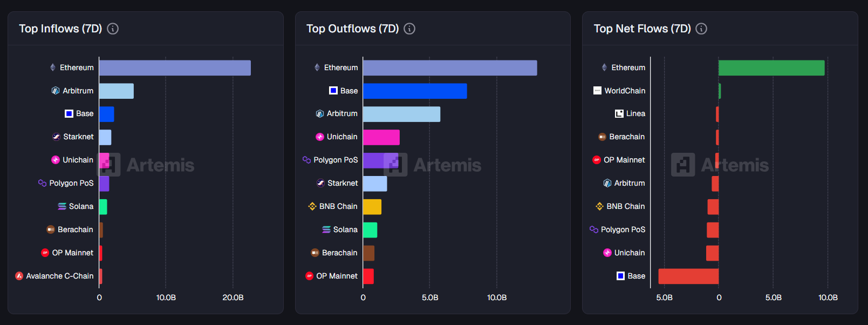Select the WorldChain icon in Top Net Flows

597,91
